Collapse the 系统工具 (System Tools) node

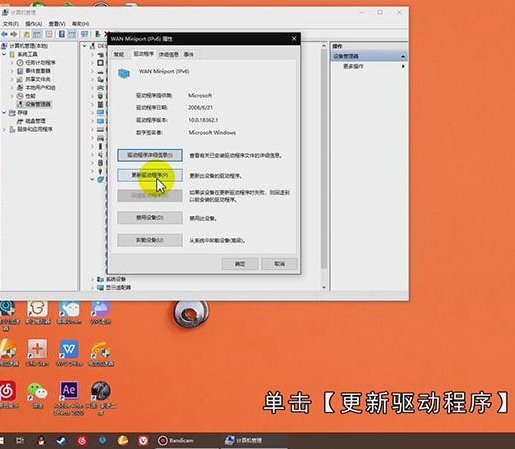point(4,54)
